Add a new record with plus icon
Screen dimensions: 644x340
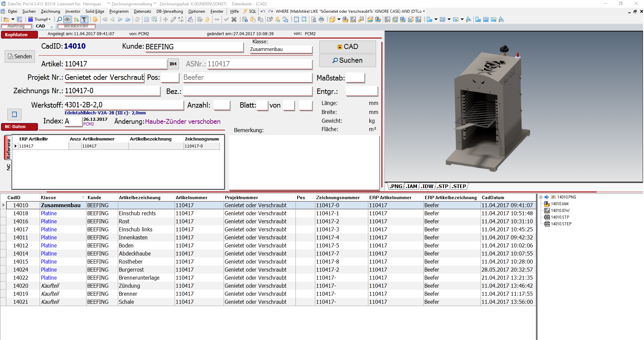coord(166,19)
